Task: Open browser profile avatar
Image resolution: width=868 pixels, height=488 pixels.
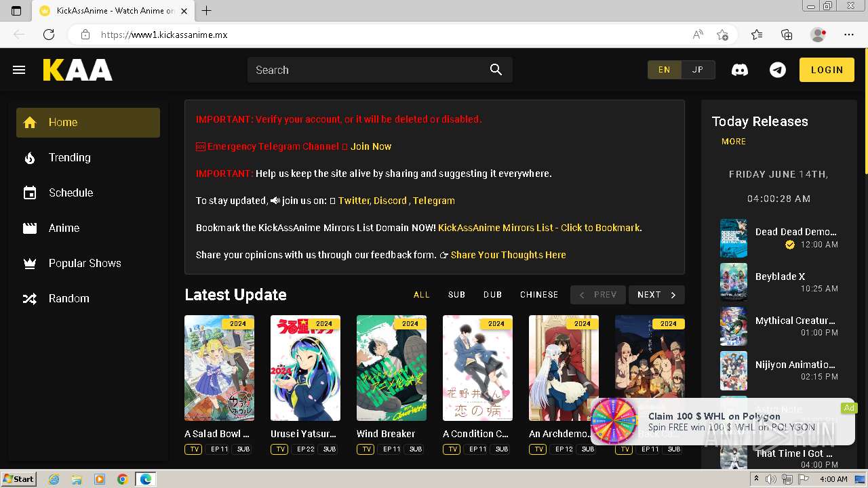Action: [818, 35]
